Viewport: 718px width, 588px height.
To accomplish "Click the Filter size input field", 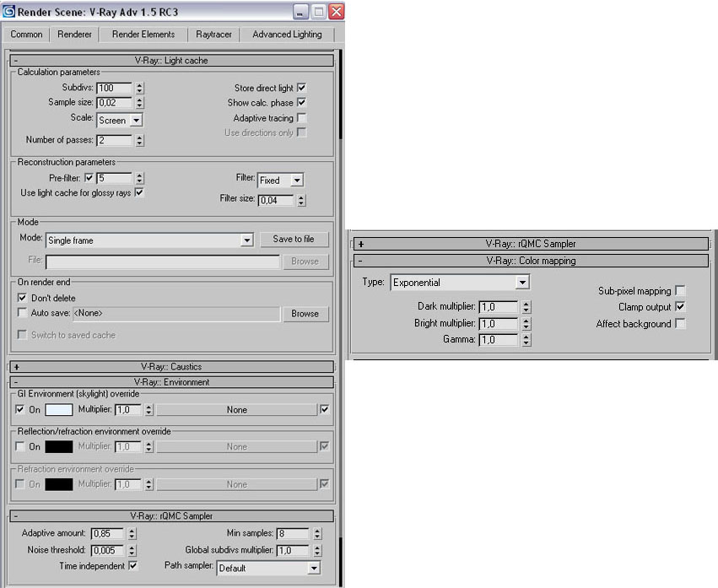I will click(x=276, y=200).
